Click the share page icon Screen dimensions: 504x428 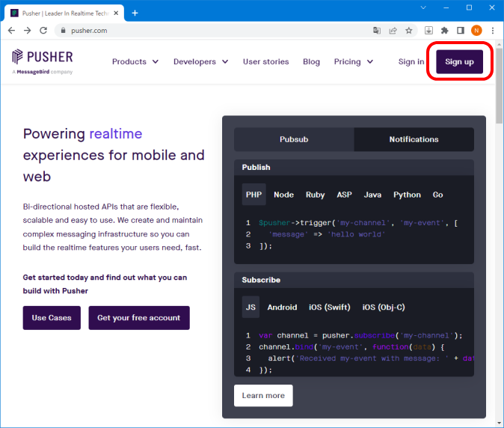pyautogui.click(x=393, y=31)
